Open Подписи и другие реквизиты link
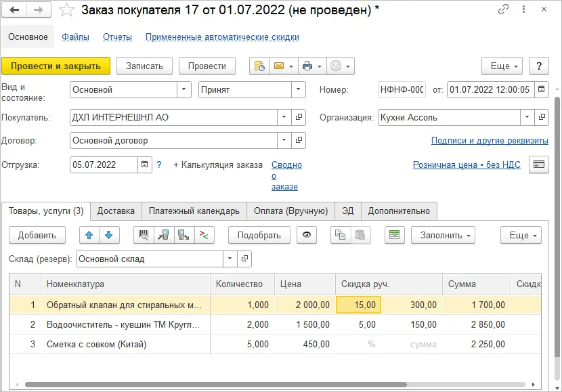 pos(490,140)
